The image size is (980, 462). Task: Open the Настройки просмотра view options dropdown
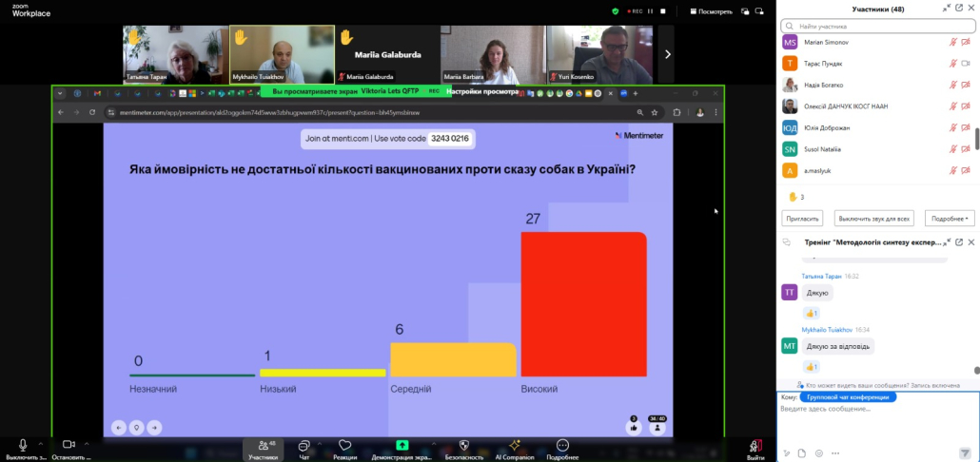click(485, 91)
